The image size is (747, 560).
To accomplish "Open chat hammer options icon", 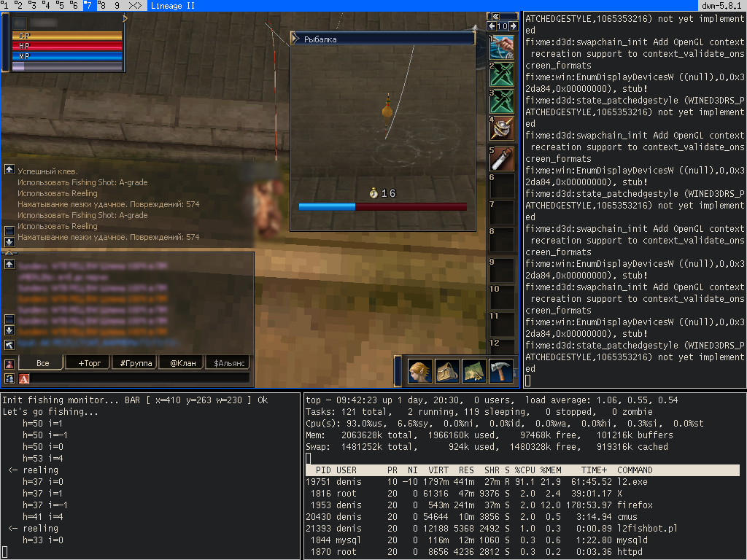I will (9, 345).
